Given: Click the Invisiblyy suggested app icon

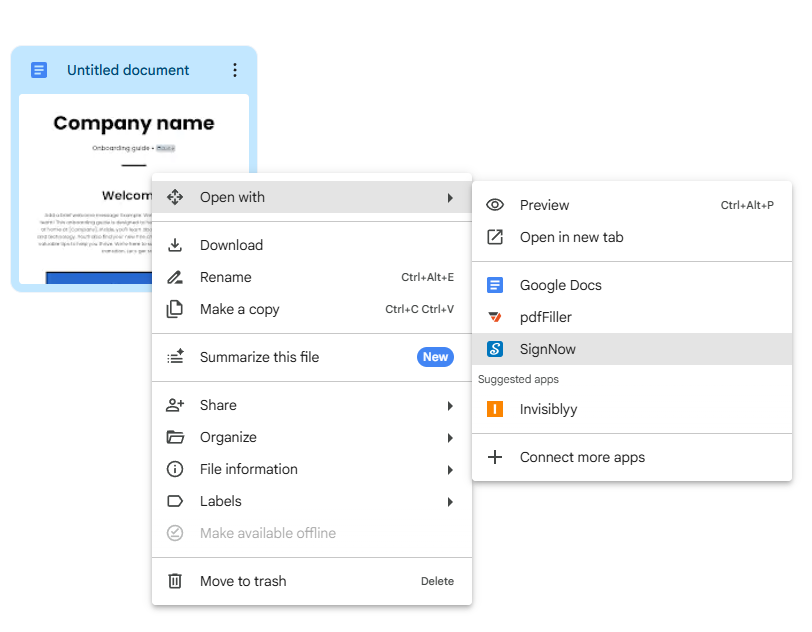Looking at the screenshot, I should point(495,409).
